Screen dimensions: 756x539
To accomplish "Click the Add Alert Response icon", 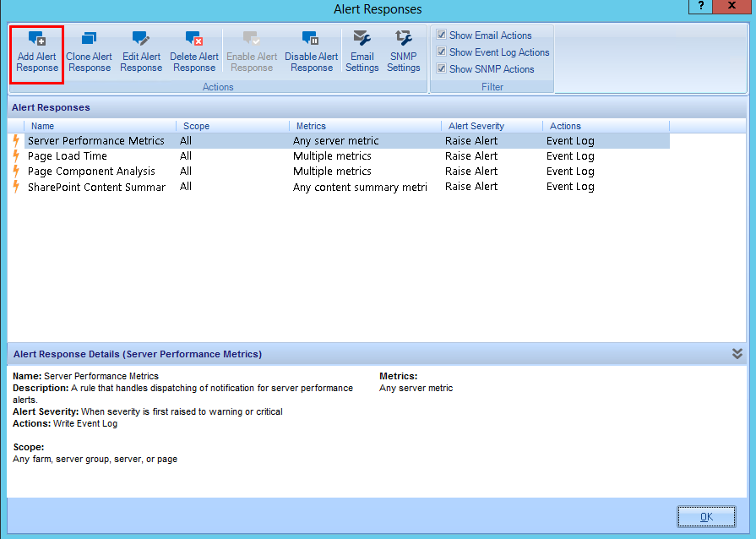I will point(36,49).
